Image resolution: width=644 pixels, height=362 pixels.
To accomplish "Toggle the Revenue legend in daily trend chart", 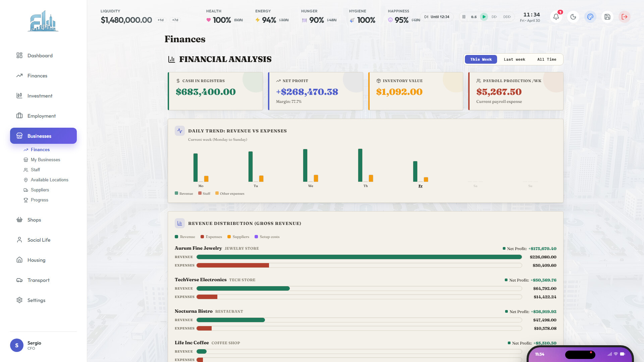I will point(184,193).
